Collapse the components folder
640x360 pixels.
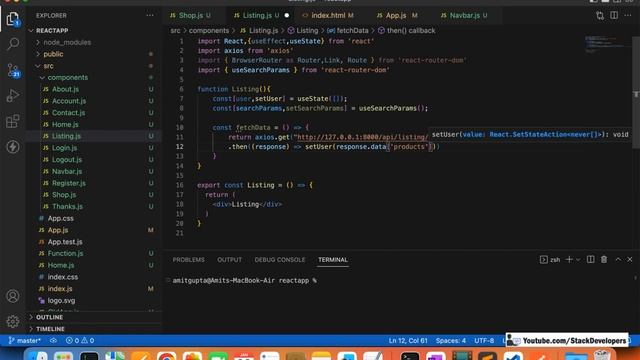pos(67,78)
